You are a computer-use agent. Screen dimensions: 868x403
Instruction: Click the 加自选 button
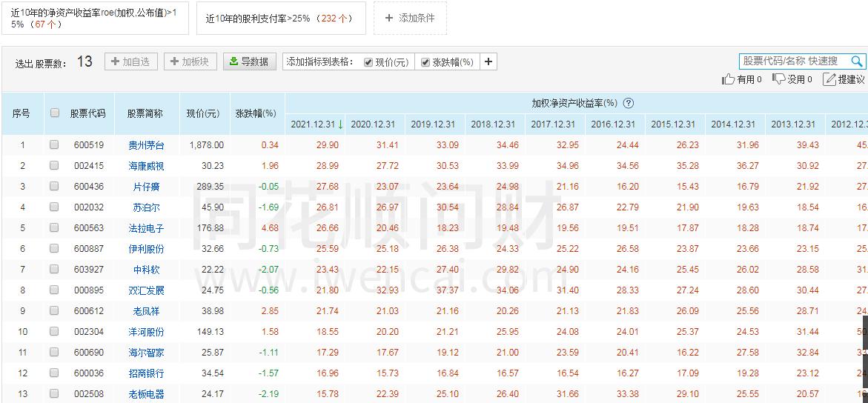tap(131, 61)
